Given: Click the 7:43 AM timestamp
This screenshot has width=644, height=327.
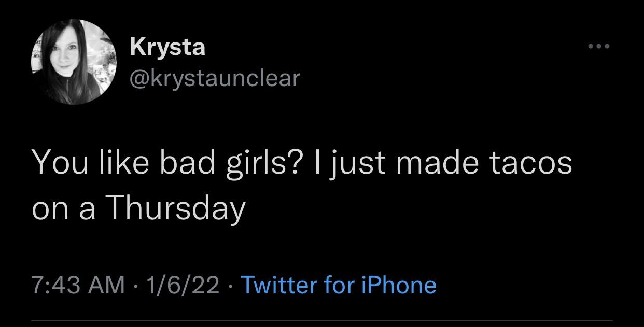Looking at the screenshot, I should click(78, 285).
